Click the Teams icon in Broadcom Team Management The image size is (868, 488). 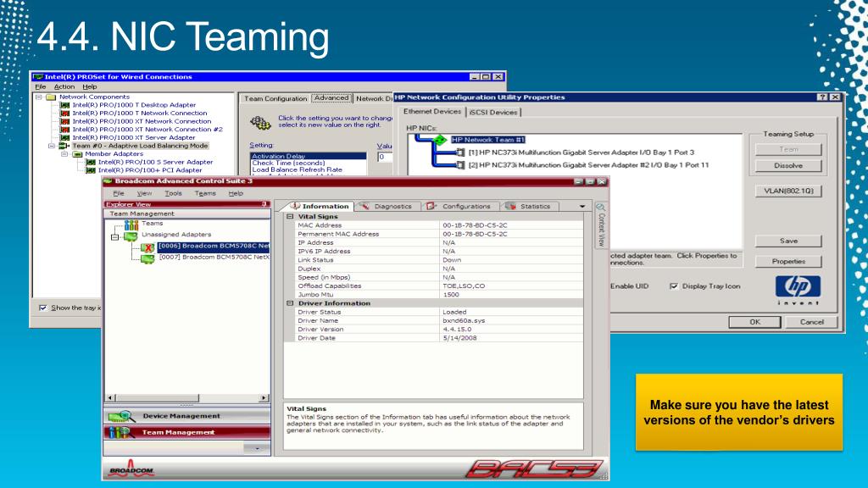click(131, 224)
